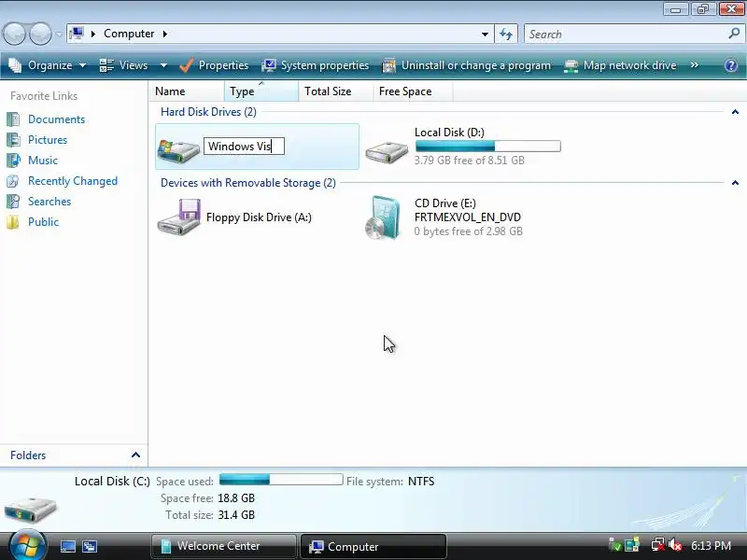This screenshot has width=747, height=560.
Task: Open the Views dropdown arrow
Action: 163,65
